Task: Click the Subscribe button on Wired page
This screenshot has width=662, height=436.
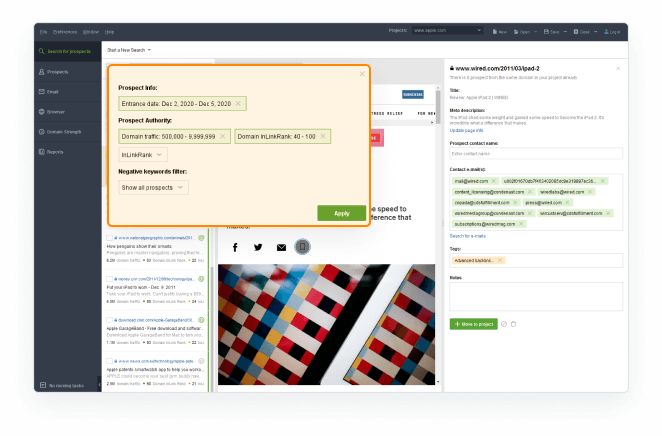Action: tap(412, 95)
